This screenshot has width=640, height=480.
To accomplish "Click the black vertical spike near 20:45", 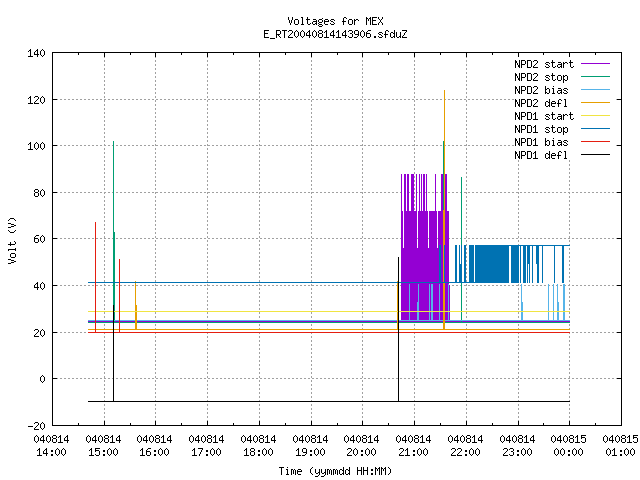I will pyautogui.click(x=398, y=329).
